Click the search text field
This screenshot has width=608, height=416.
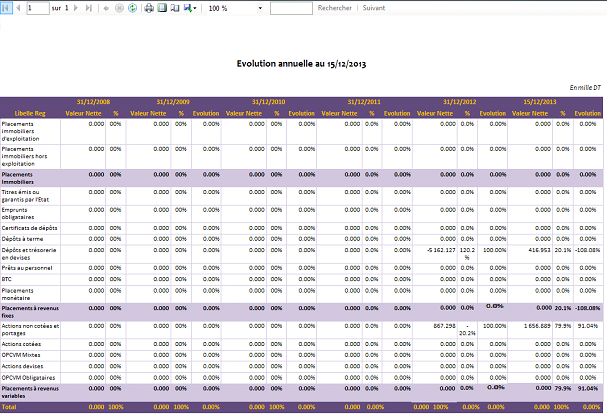pyautogui.click(x=291, y=8)
